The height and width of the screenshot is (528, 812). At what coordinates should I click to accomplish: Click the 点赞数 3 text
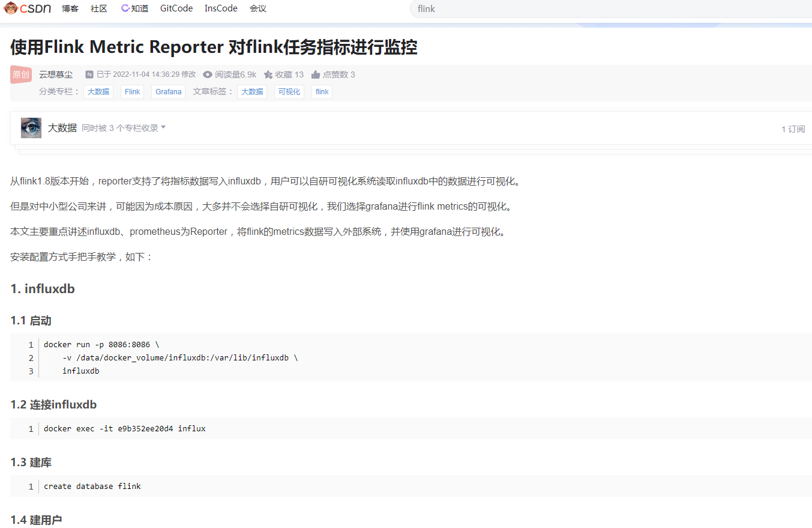(x=339, y=74)
